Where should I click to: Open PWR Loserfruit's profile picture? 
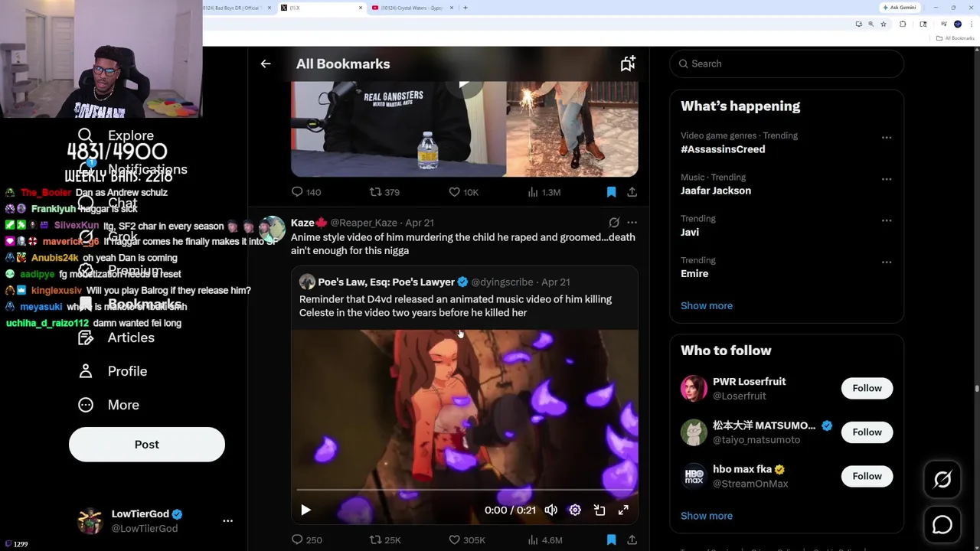694,388
